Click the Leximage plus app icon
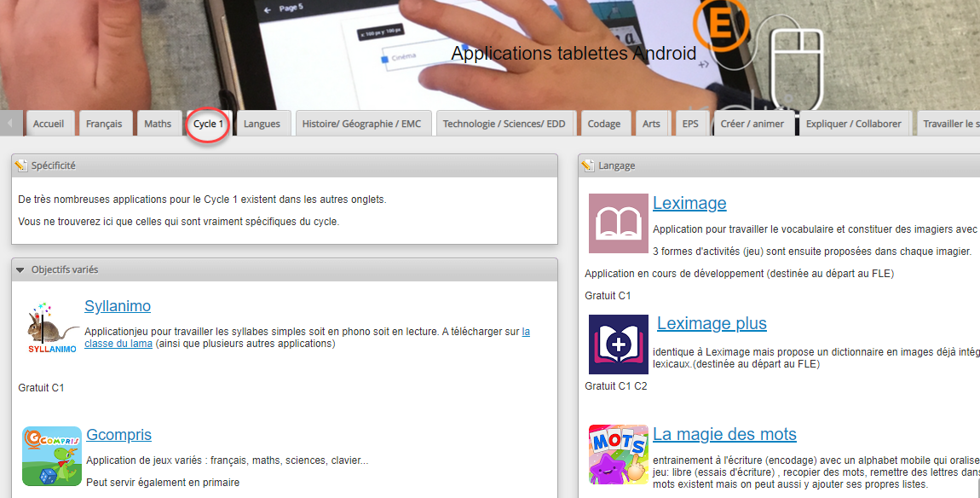Screen dimensions: 980x498 [x=619, y=345]
